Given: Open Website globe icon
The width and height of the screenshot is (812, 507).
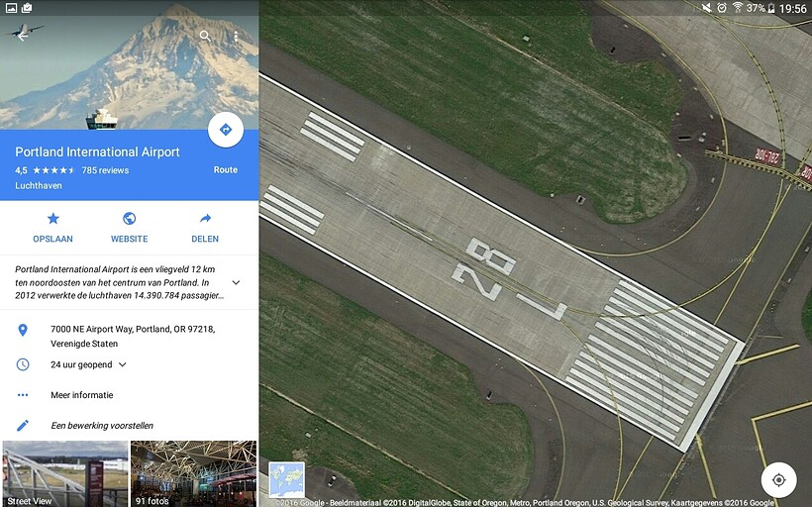Looking at the screenshot, I should coord(129,228).
